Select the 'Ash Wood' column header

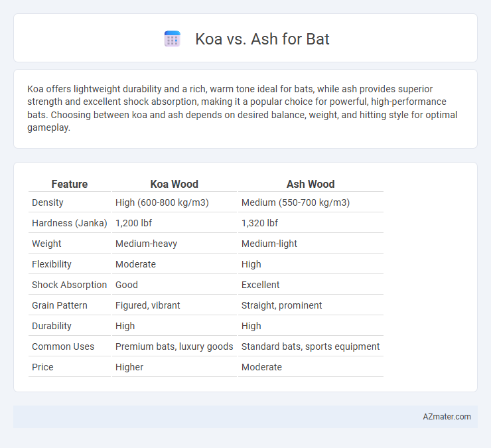pyautogui.click(x=311, y=184)
